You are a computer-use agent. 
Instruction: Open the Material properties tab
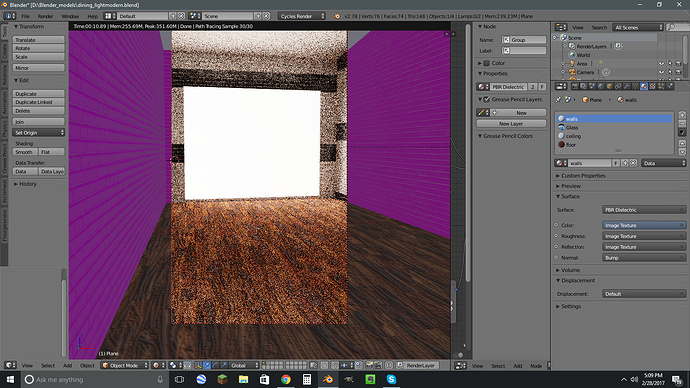(644, 86)
